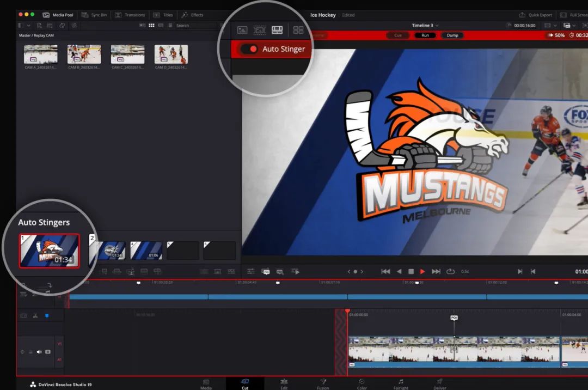Click the POI marker on the lower timeline
Viewport: 588px width, 390px height.
pyautogui.click(x=454, y=318)
